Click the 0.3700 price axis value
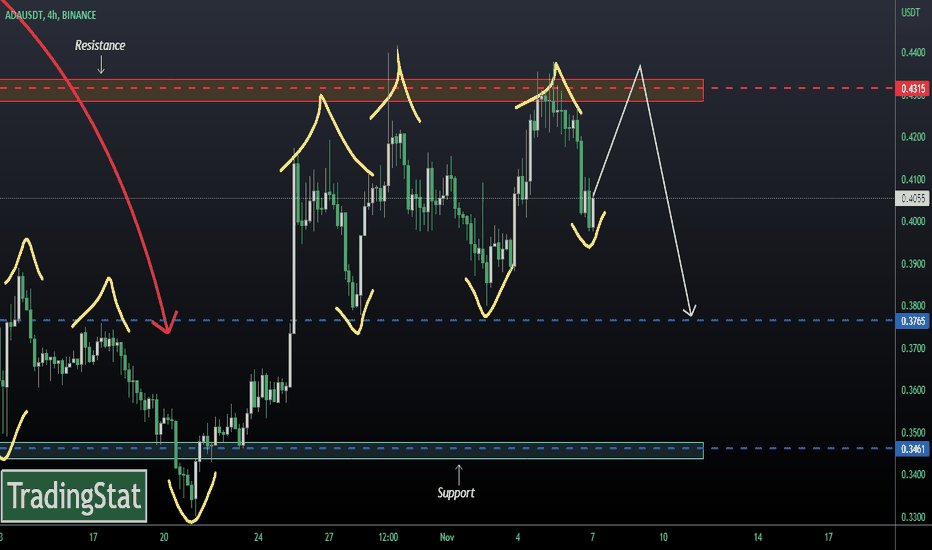 point(913,348)
